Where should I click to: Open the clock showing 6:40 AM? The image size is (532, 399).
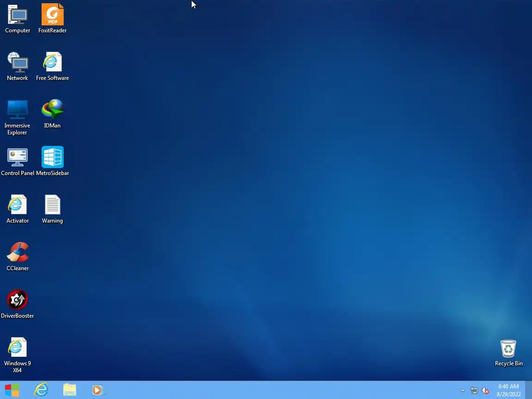pos(508,390)
